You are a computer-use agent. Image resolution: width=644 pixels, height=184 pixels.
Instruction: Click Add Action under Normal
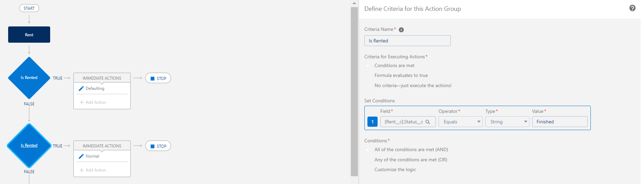(93, 170)
